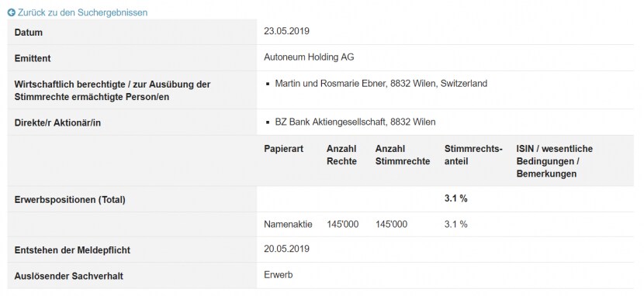Select the date 23.05.2019 value

(x=286, y=31)
